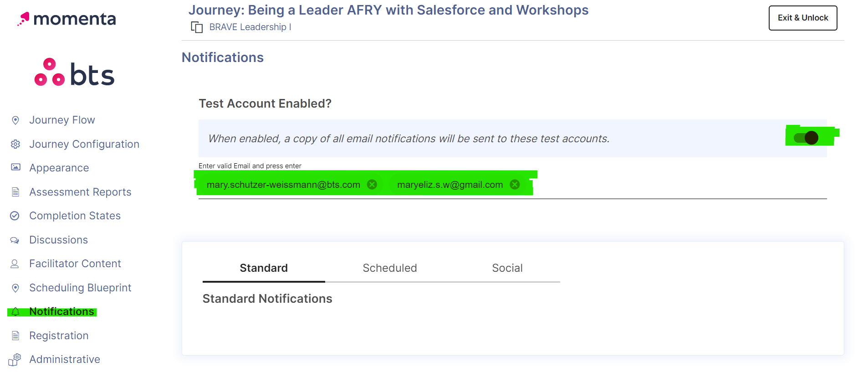This screenshot has height=383, width=868.
Task: Click the Discussions chat bubble icon
Action: [x=15, y=240]
